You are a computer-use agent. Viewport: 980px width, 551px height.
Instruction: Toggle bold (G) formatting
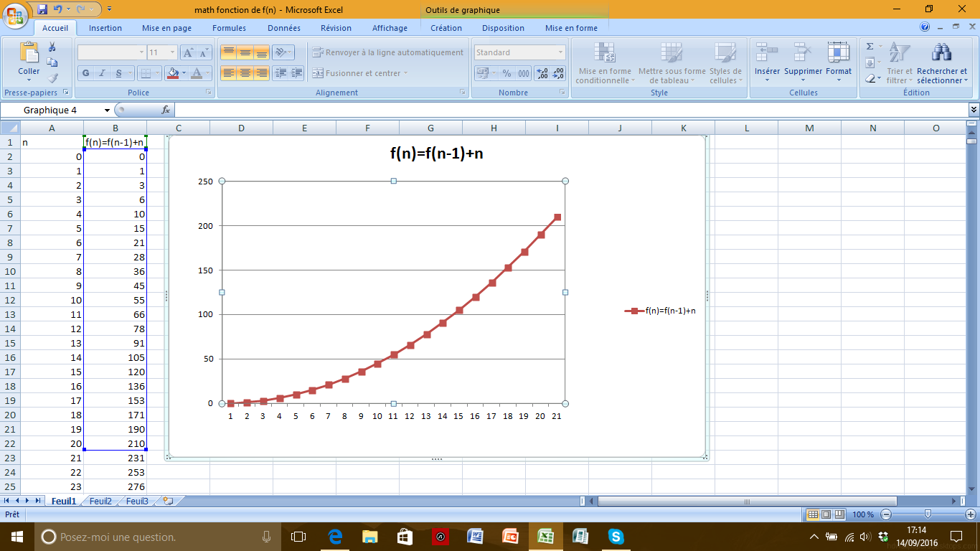[86, 73]
